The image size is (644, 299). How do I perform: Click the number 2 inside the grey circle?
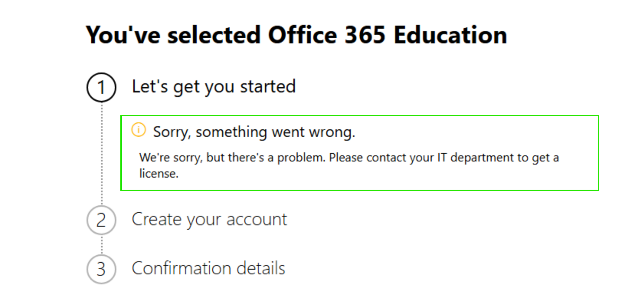click(x=101, y=220)
